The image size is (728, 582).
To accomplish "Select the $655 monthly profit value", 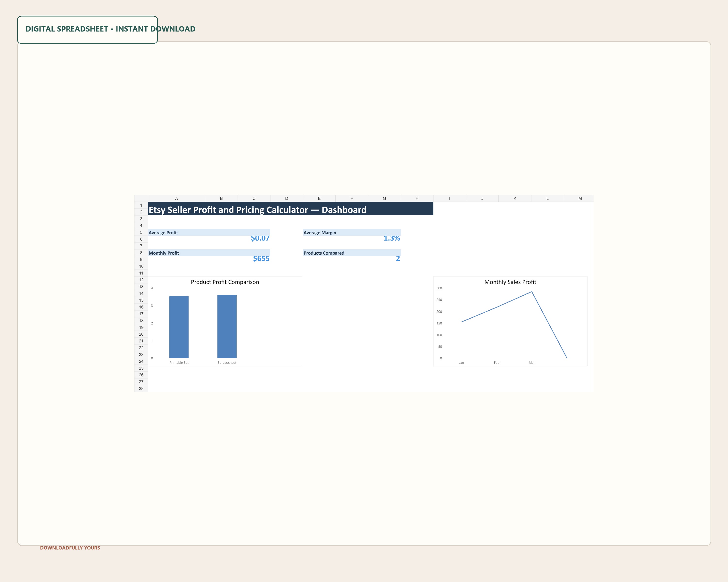I will point(261,259).
